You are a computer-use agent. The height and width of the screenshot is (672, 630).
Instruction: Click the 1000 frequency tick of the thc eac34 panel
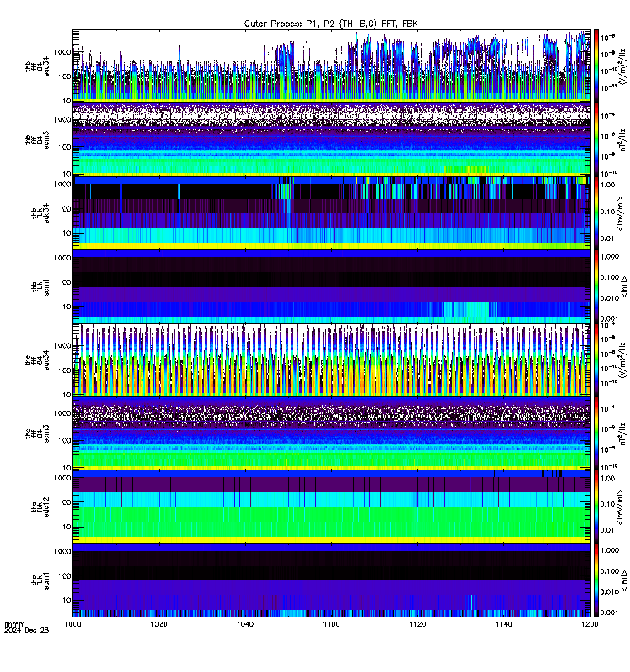pos(62,346)
